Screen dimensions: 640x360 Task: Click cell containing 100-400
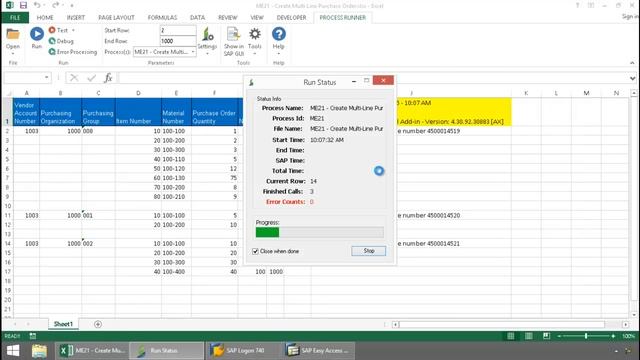(x=176, y=271)
